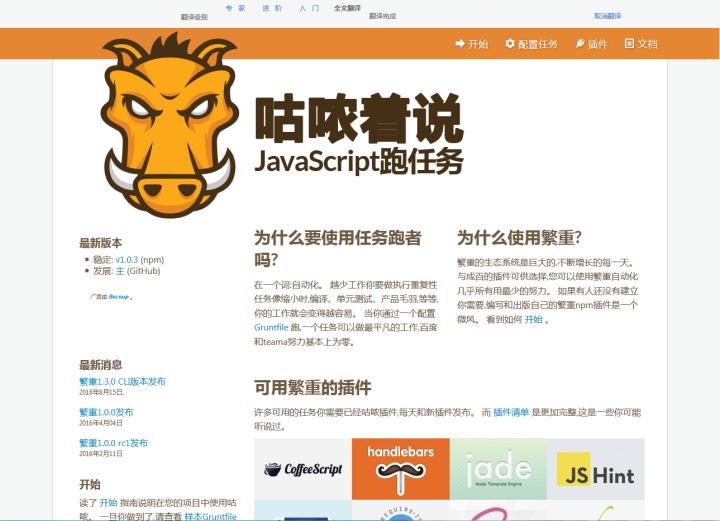
Task: Click 取消翻译 to cancel translation
Action: tap(608, 16)
